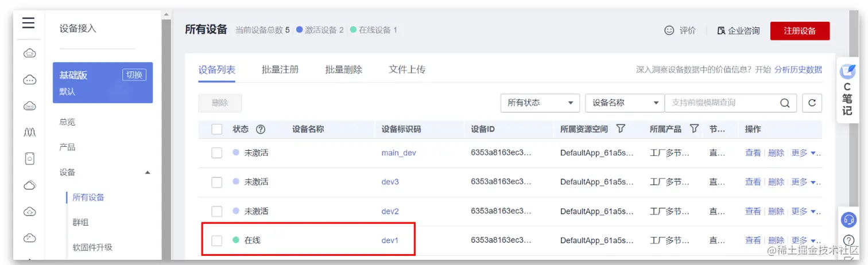Screen dimensions: 868x265
Task: Open 软固件升级 in the sidebar
Action: pos(92,248)
